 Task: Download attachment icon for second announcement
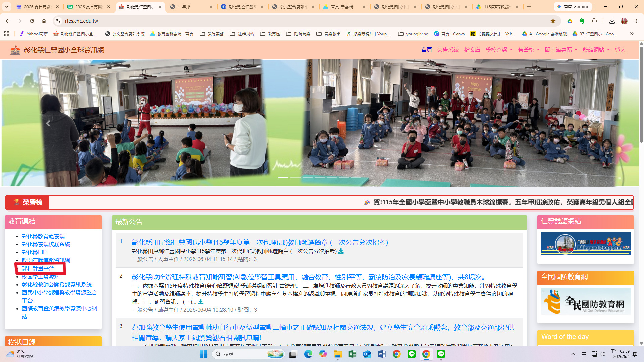coord(201,302)
